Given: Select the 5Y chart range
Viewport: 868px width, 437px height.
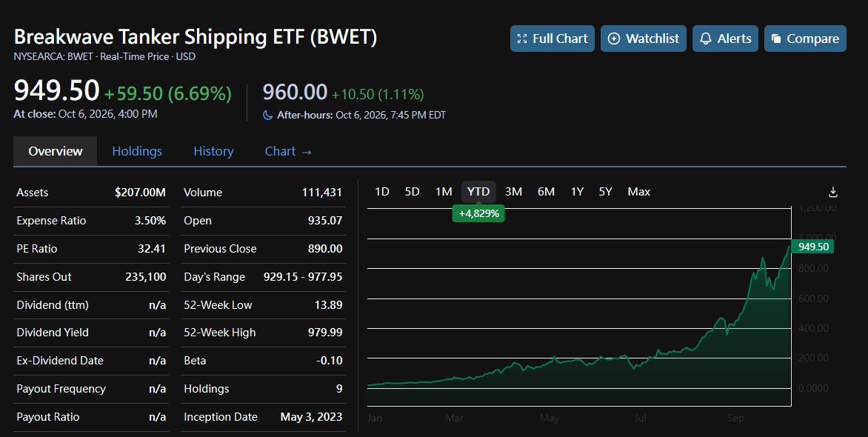Looking at the screenshot, I should coord(605,192).
